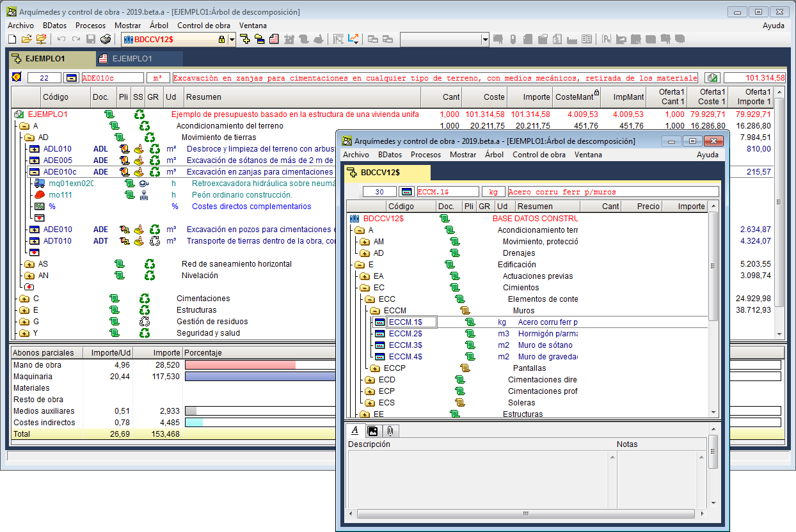Click the Costes indirectos percentage bar
The width and height of the screenshot is (796, 532).
[x=194, y=423]
